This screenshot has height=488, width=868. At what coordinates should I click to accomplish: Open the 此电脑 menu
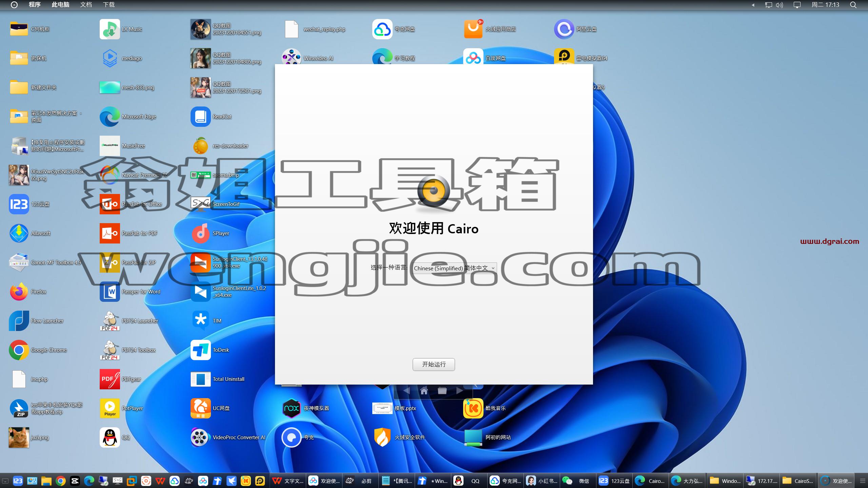(x=60, y=5)
